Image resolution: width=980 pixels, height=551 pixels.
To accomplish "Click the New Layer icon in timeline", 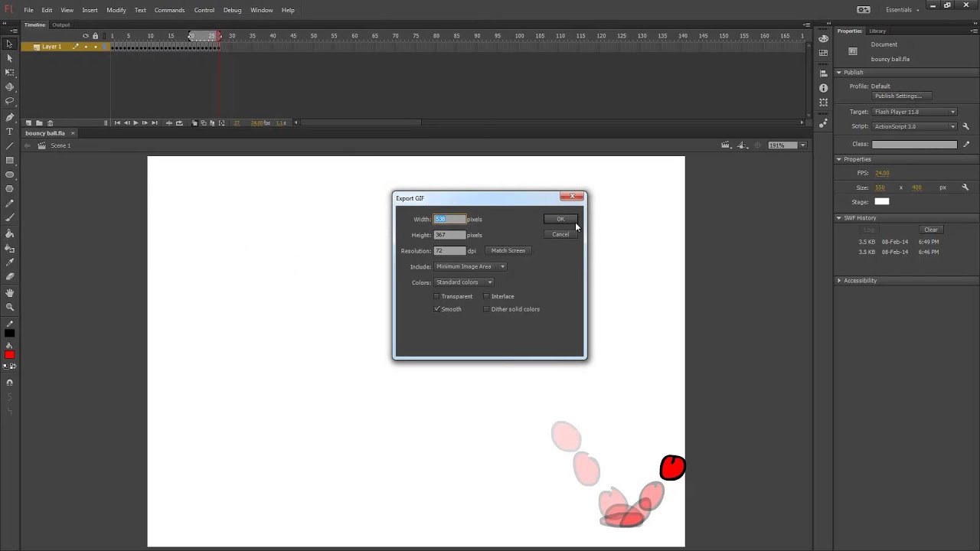I will [28, 122].
